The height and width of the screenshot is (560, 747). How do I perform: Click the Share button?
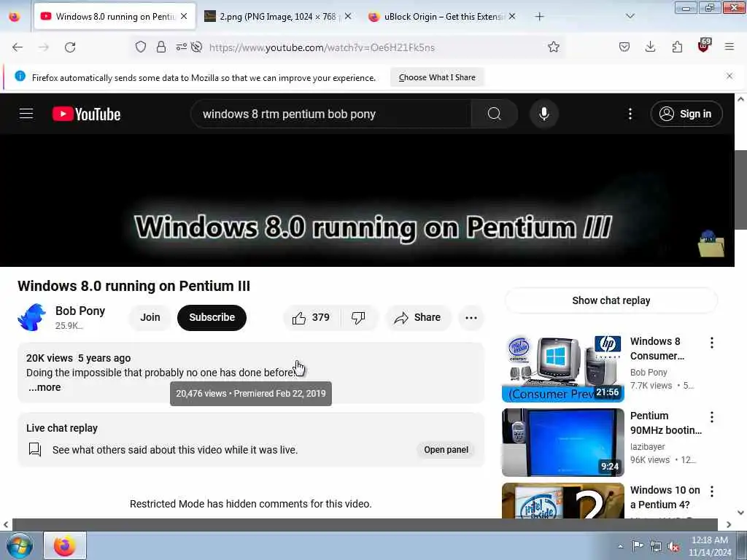pyautogui.click(x=418, y=318)
